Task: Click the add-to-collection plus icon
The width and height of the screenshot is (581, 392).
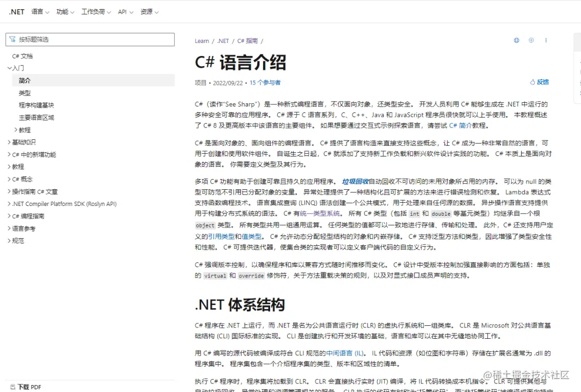Action: click(x=530, y=40)
